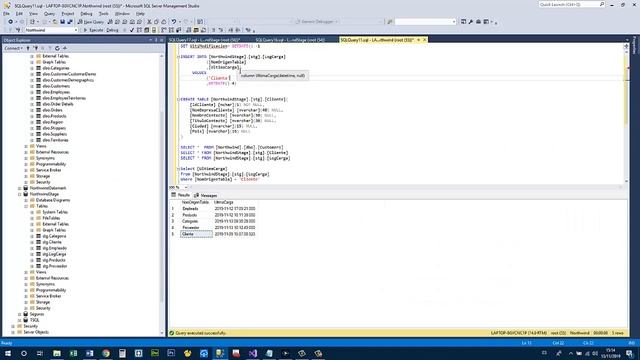Select the Server Objects folder

pyautogui.click(x=36, y=332)
